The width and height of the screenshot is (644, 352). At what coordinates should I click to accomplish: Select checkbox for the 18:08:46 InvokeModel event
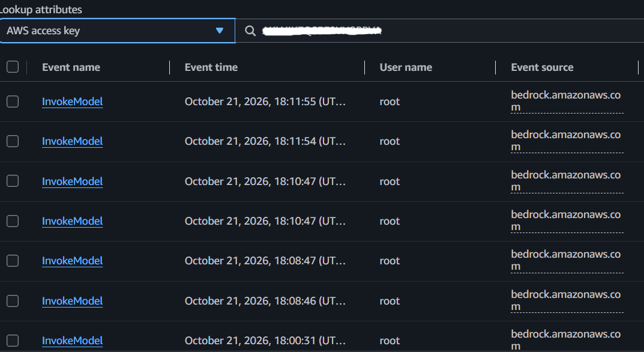point(13,301)
